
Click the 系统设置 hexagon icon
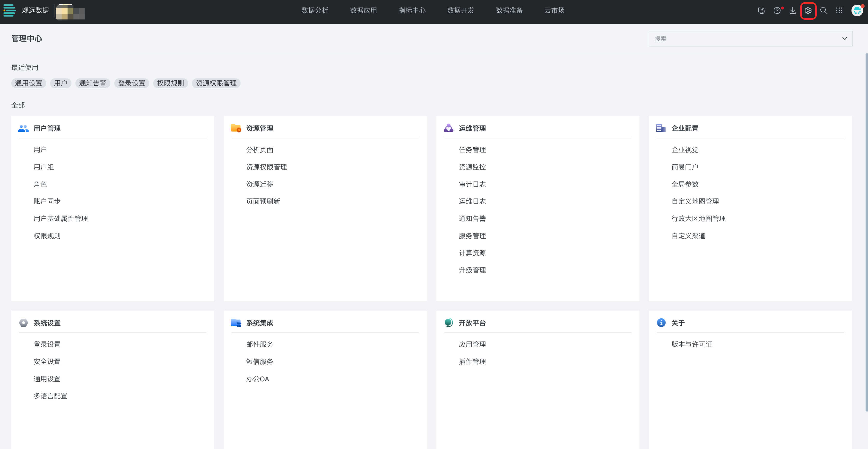click(x=23, y=323)
